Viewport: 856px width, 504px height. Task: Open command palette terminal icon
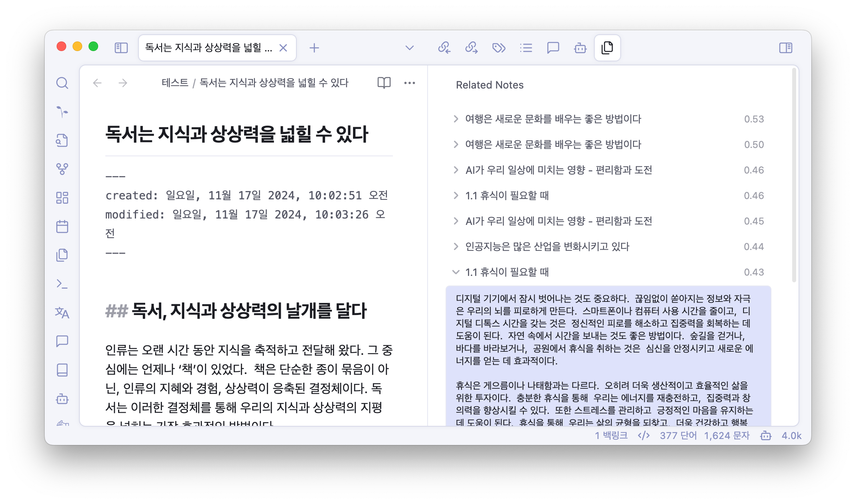pos(62,284)
